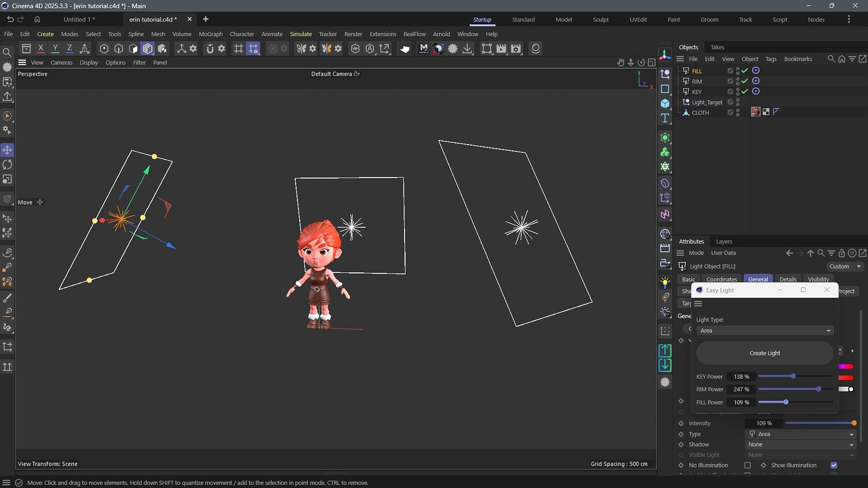The width and height of the screenshot is (868, 488).
Task: Click the light bulb icon in palette
Action: (x=665, y=283)
